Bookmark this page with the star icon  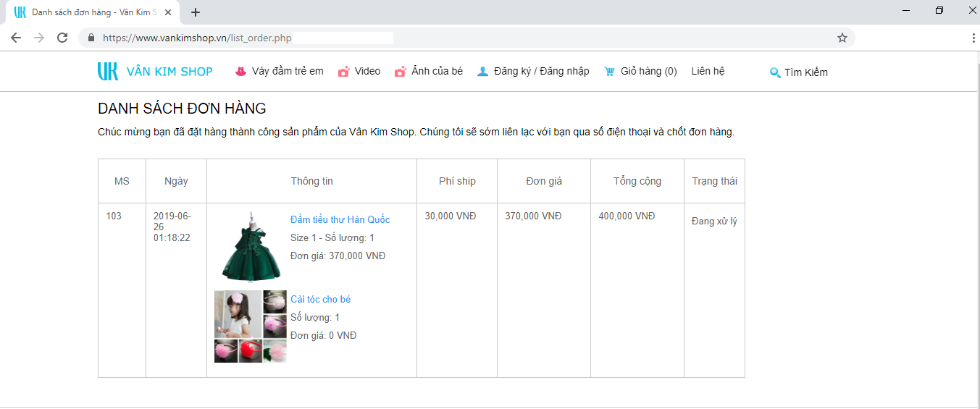(842, 38)
